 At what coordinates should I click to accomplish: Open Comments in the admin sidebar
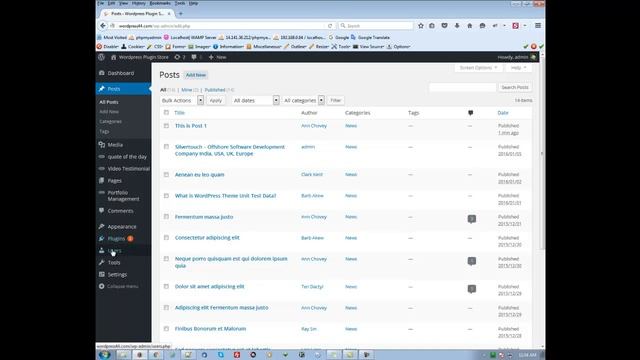point(120,211)
